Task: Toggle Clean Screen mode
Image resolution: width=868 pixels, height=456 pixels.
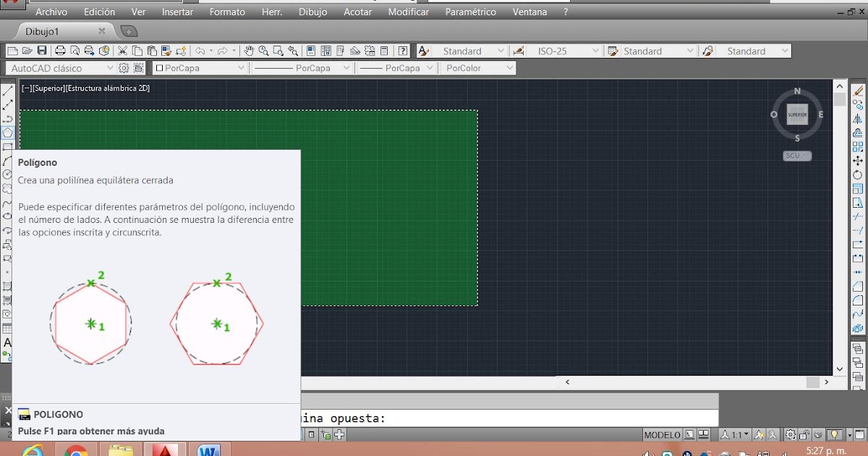Action: [859, 434]
